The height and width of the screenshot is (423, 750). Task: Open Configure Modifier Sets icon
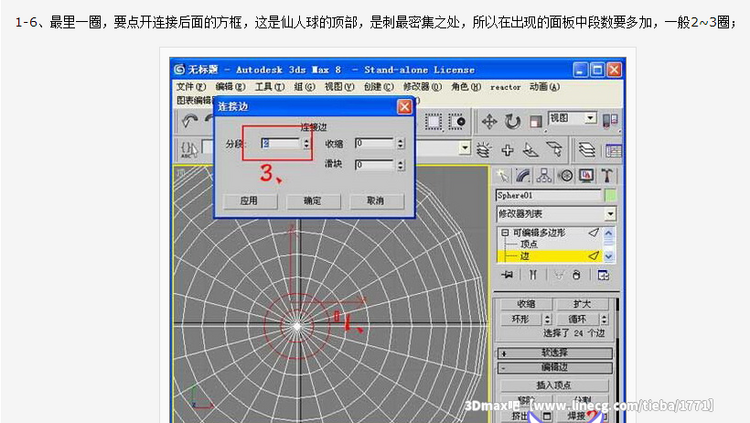pyautogui.click(x=603, y=275)
